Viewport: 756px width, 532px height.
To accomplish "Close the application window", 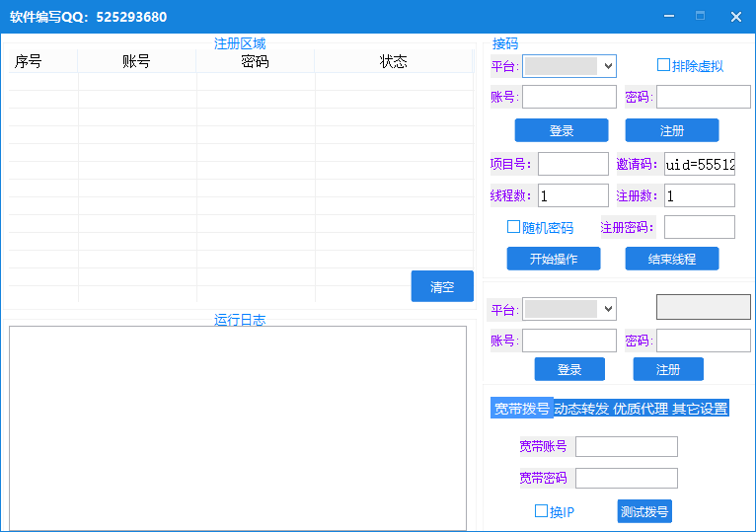I will [735, 17].
